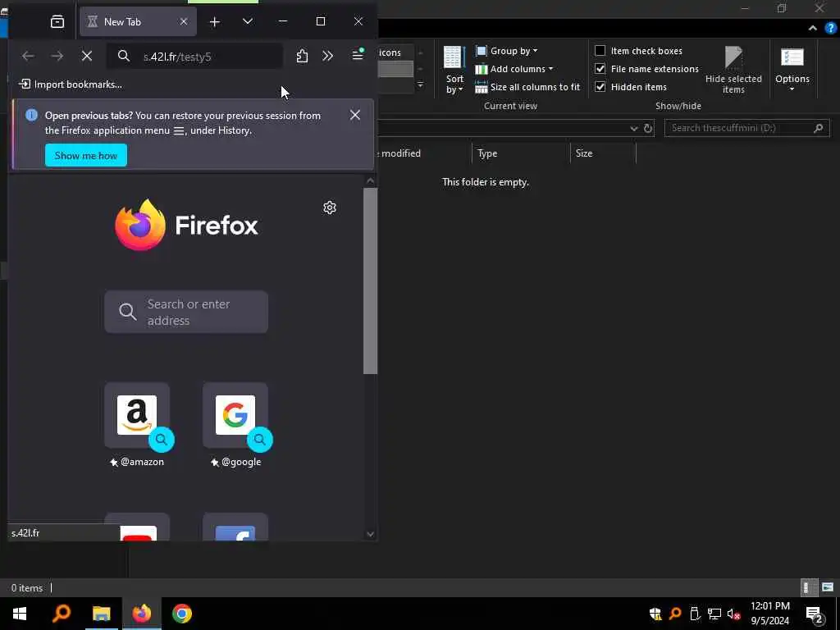840x630 pixels.
Task: Click the Show me how button
Action: point(85,155)
